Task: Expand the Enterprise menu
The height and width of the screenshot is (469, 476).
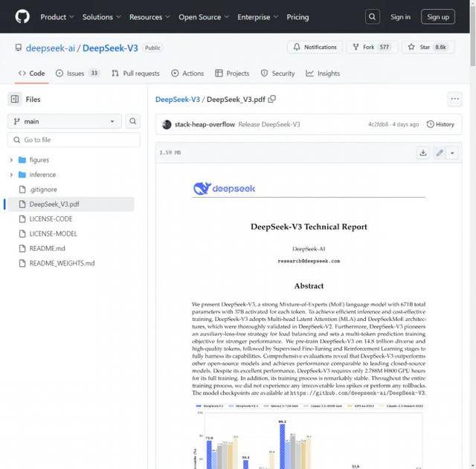Action: (257, 17)
